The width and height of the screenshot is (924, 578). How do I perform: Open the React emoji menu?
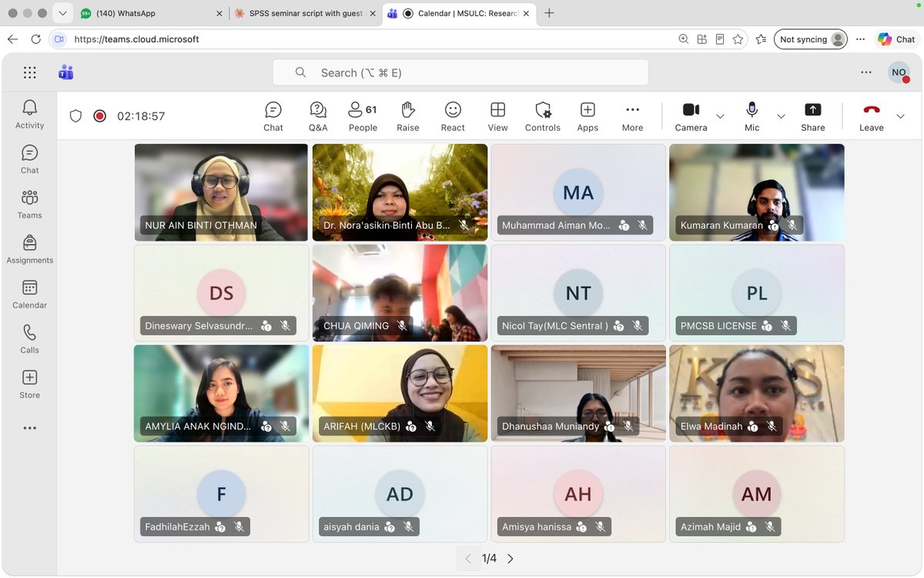click(x=453, y=116)
